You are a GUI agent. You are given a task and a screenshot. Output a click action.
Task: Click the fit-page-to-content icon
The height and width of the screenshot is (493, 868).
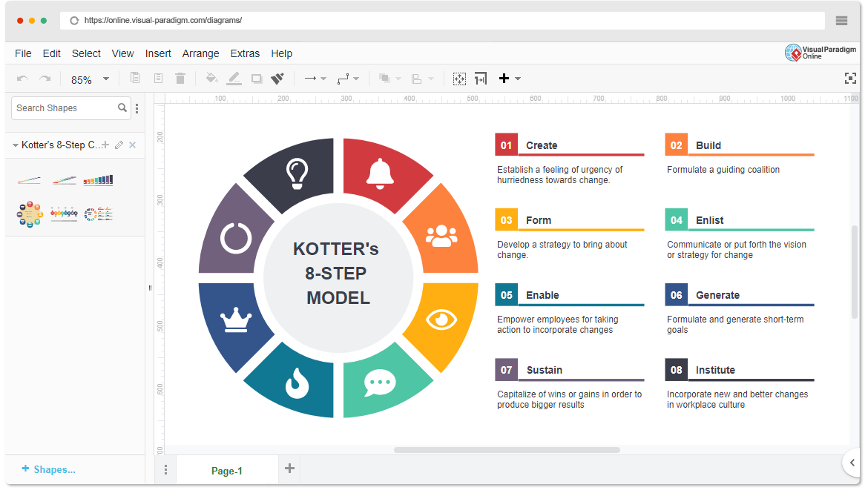480,78
